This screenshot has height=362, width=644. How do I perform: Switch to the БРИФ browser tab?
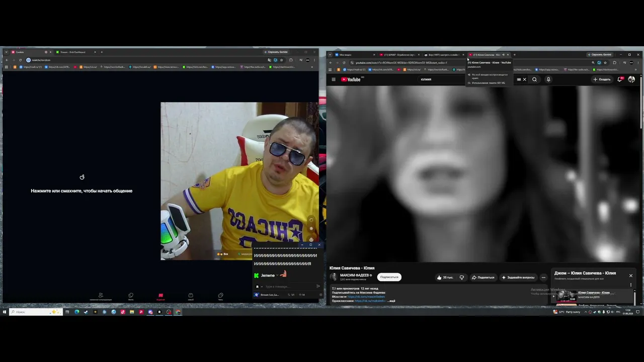[399, 54]
